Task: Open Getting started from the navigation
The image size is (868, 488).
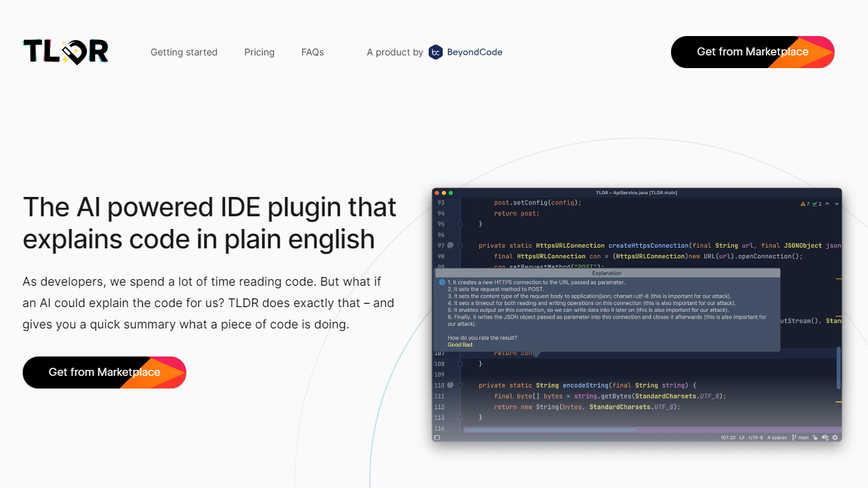Action: coord(184,52)
